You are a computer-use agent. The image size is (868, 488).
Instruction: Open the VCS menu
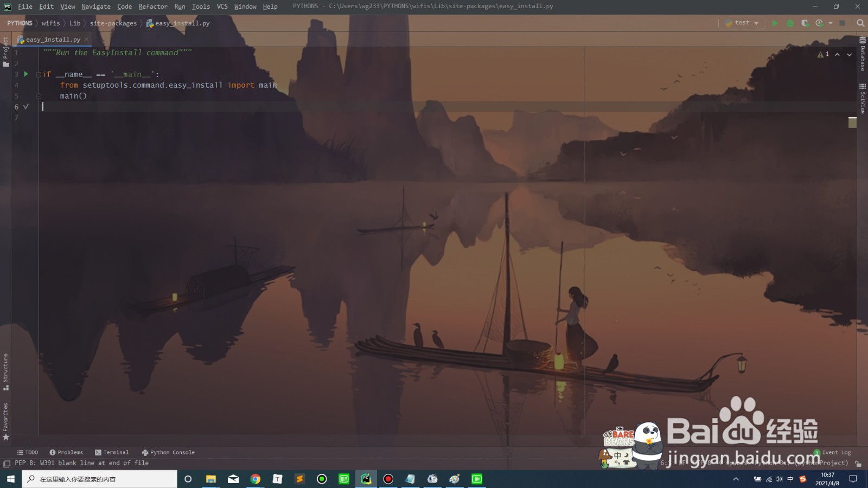pos(222,7)
